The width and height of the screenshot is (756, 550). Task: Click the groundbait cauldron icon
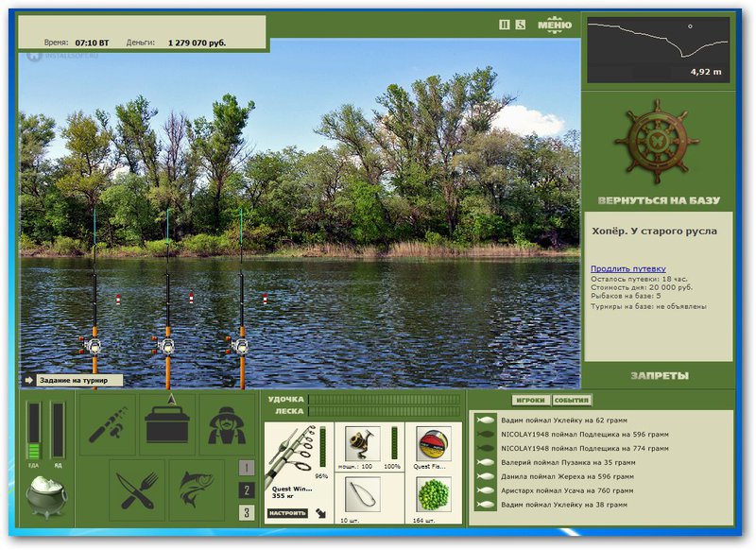(x=46, y=496)
